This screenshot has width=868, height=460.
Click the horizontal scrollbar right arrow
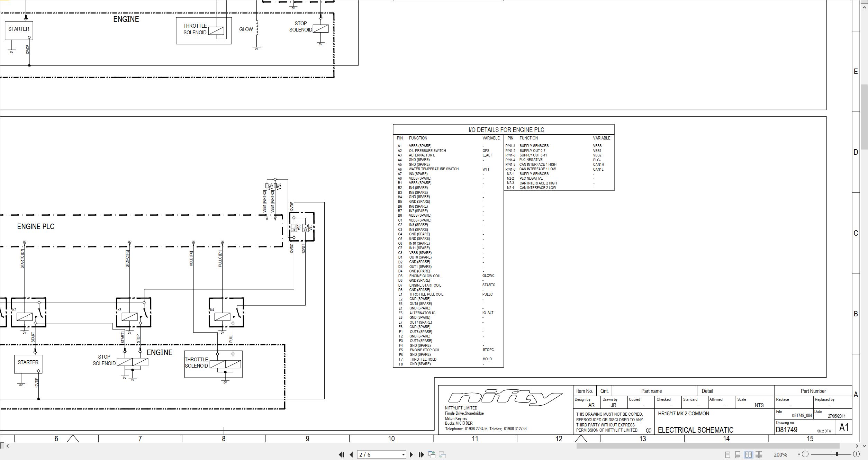point(857,446)
